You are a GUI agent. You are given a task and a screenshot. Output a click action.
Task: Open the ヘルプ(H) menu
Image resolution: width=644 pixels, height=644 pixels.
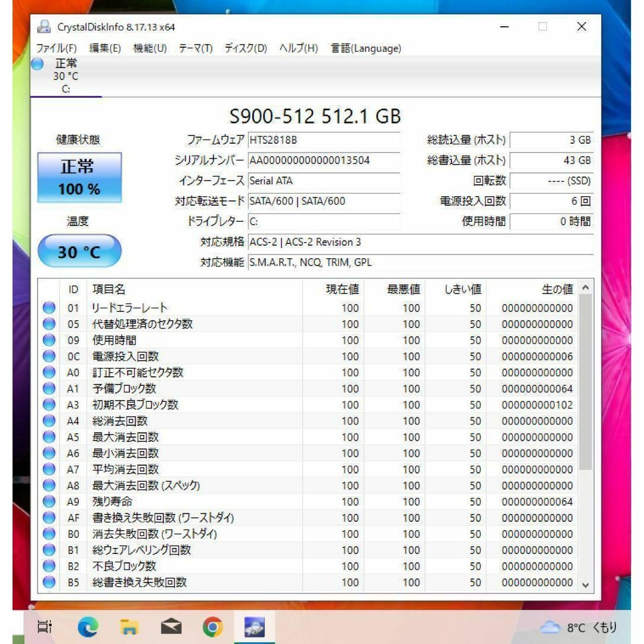(299, 48)
